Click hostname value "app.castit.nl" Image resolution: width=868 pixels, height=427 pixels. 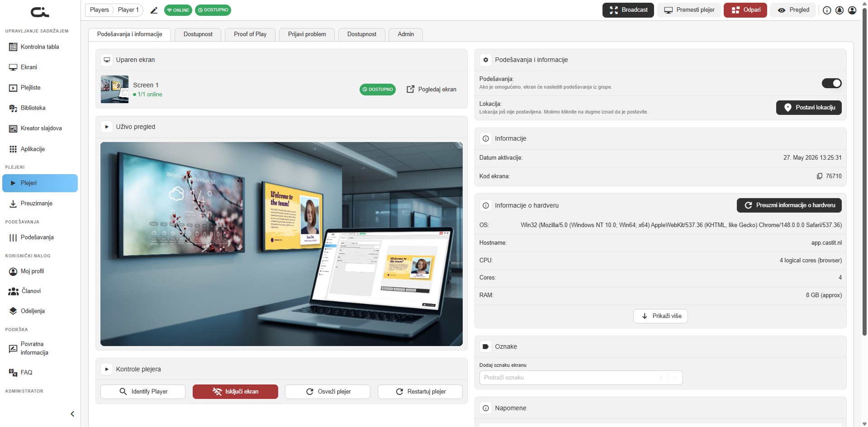[826, 243]
